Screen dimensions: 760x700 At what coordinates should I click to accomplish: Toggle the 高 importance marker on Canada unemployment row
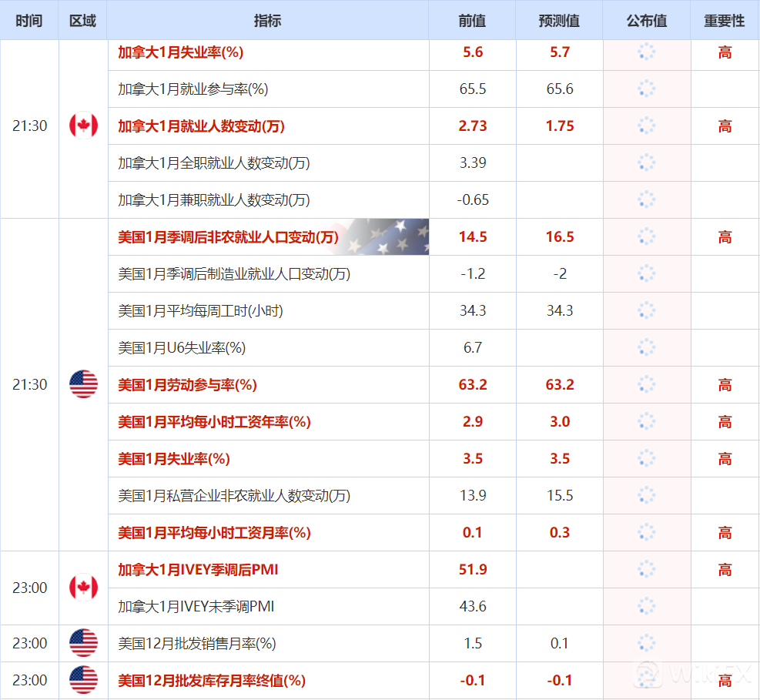tap(724, 52)
